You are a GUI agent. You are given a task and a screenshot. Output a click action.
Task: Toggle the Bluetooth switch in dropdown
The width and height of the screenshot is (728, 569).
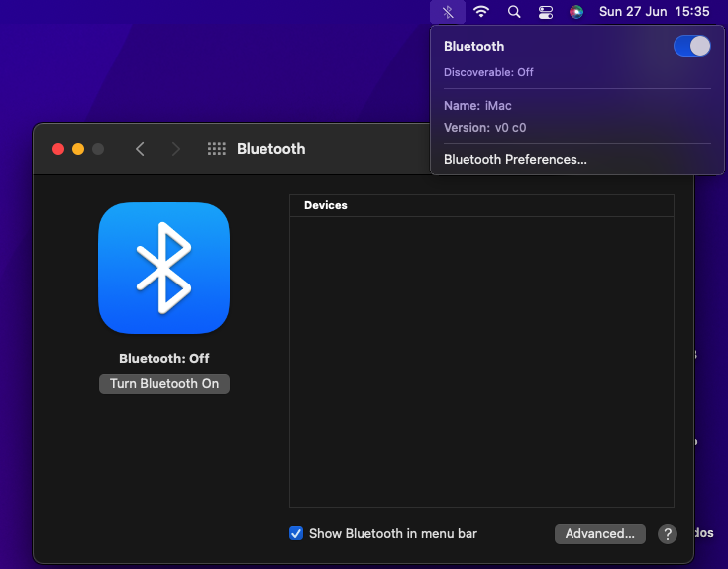pos(691,46)
